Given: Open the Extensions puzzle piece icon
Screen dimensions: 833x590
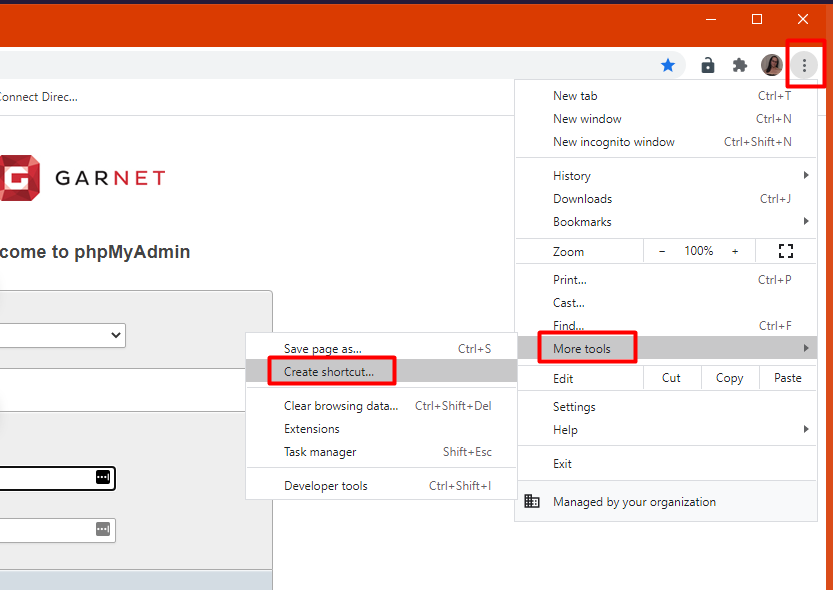Looking at the screenshot, I should [x=740, y=66].
